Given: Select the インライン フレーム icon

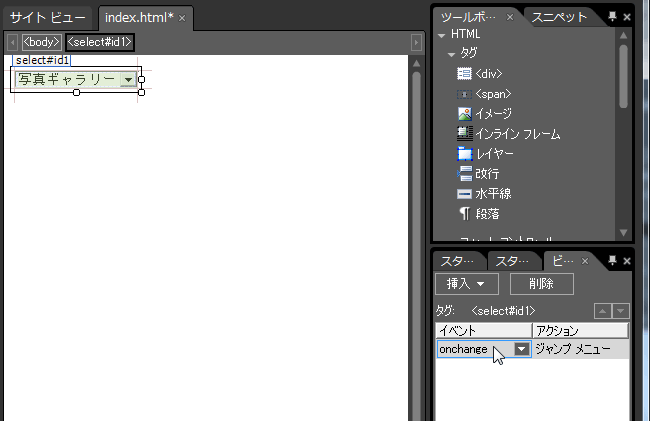Looking at the screenshot, I should (x=464, y=133).
